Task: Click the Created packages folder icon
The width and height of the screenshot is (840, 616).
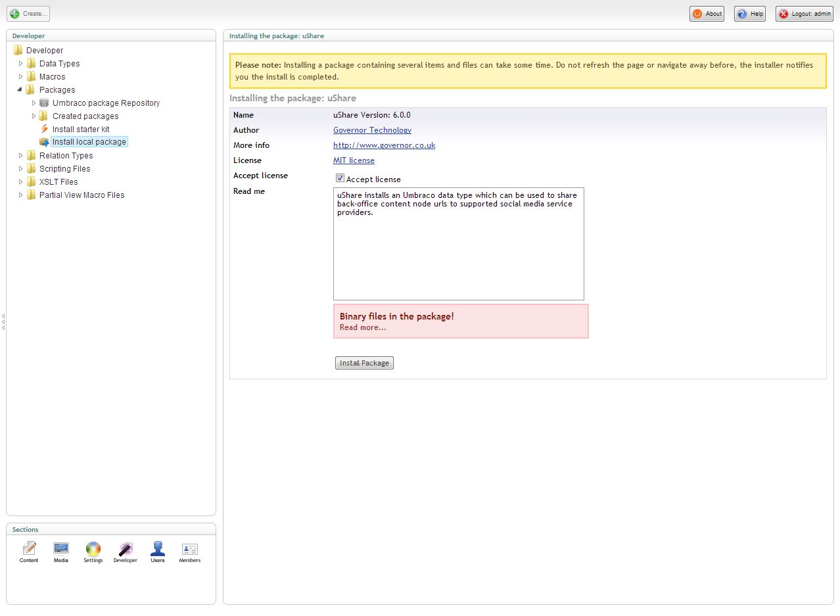Action: pyautogui.click(x=44, y=116)
